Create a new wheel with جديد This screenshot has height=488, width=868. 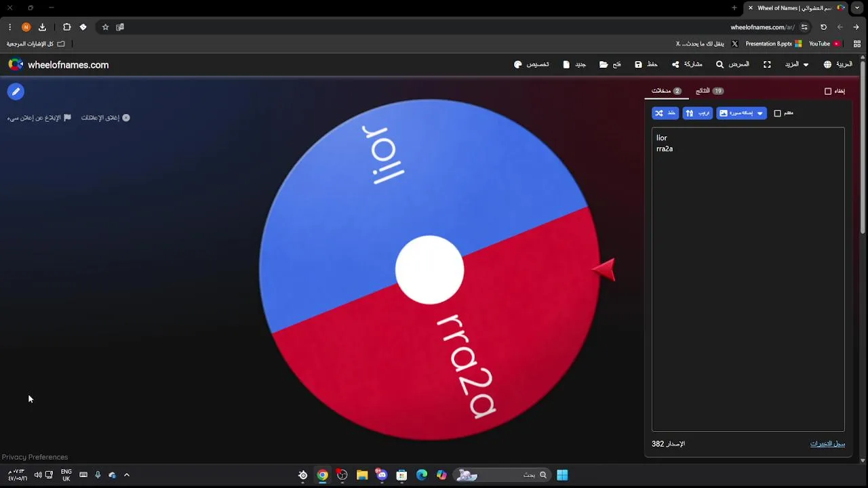coord(574,64)
